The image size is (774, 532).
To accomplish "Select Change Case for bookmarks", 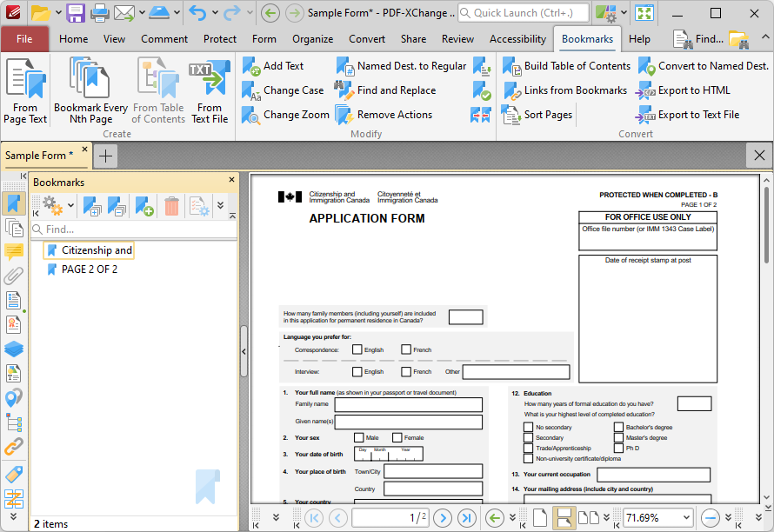I will click(x=283, y=90).
